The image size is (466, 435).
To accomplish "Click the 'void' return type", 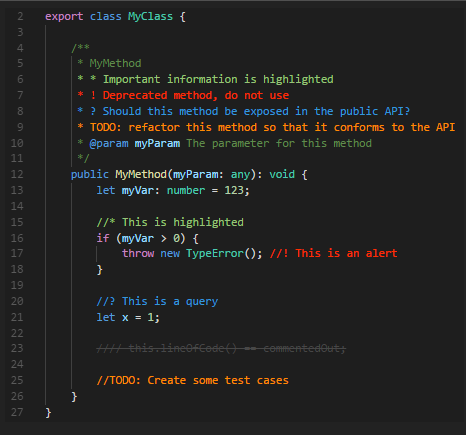I will pos(282,174).
